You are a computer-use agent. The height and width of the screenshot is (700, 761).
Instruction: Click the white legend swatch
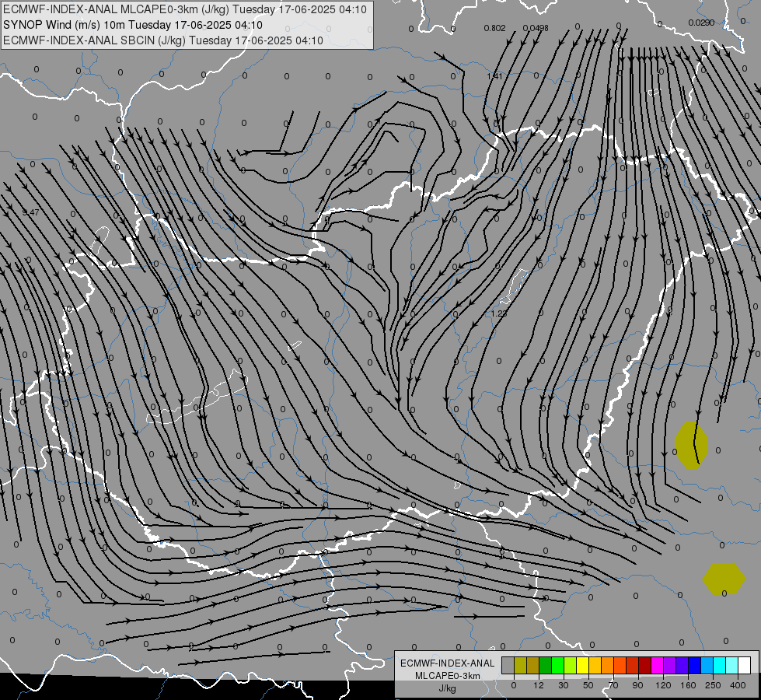tap(745, 665)
